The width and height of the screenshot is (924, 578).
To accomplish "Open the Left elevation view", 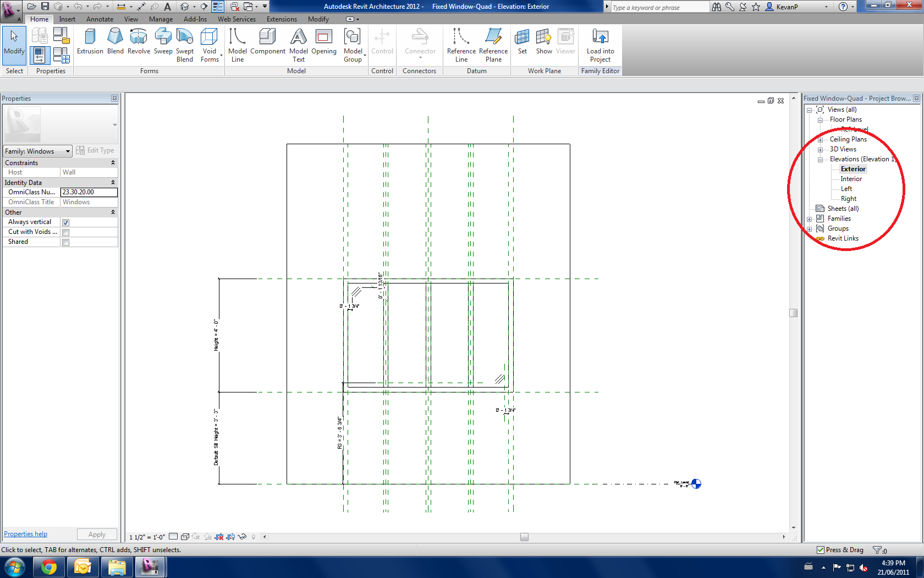I will 846,189.
